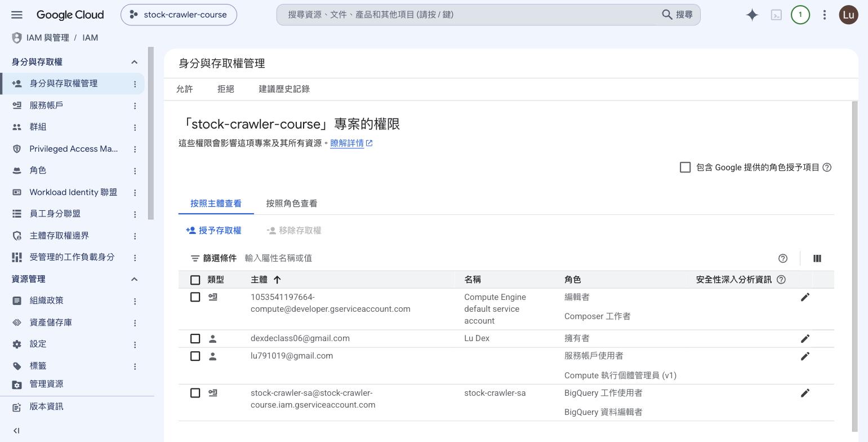The image size is (868, 442).
Task: Check the dexdeclass06@gmail.com row
Action: [195, 339]
